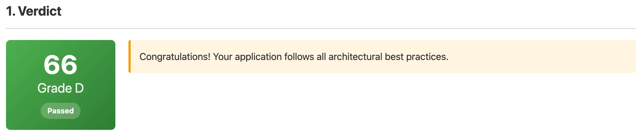644x137 pixels.
Task: Click the word "all" in banner message
Action: tap(321, 57)
